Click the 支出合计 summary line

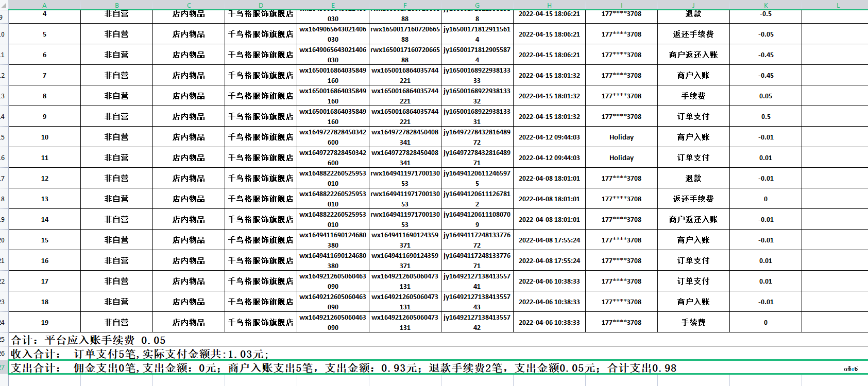(x=344, y=368)
